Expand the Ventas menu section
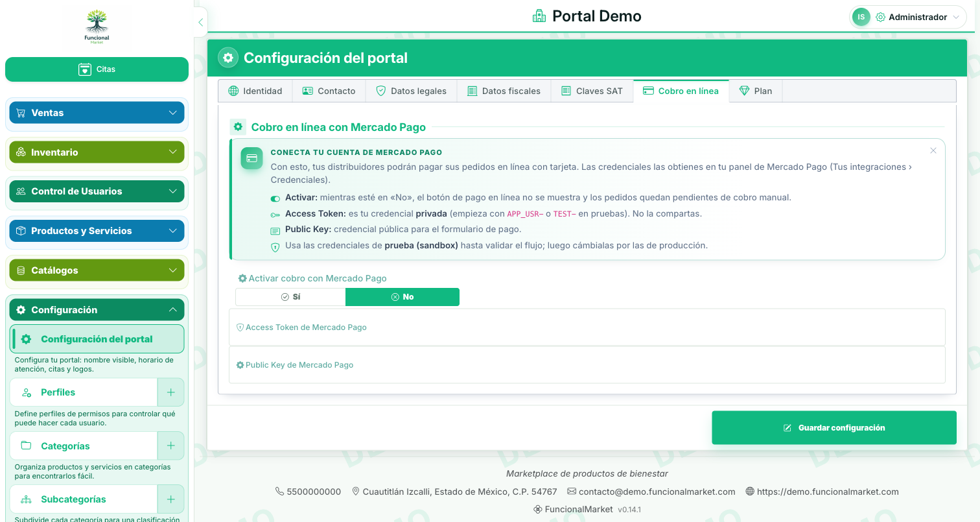 click(x=97, y=113)
